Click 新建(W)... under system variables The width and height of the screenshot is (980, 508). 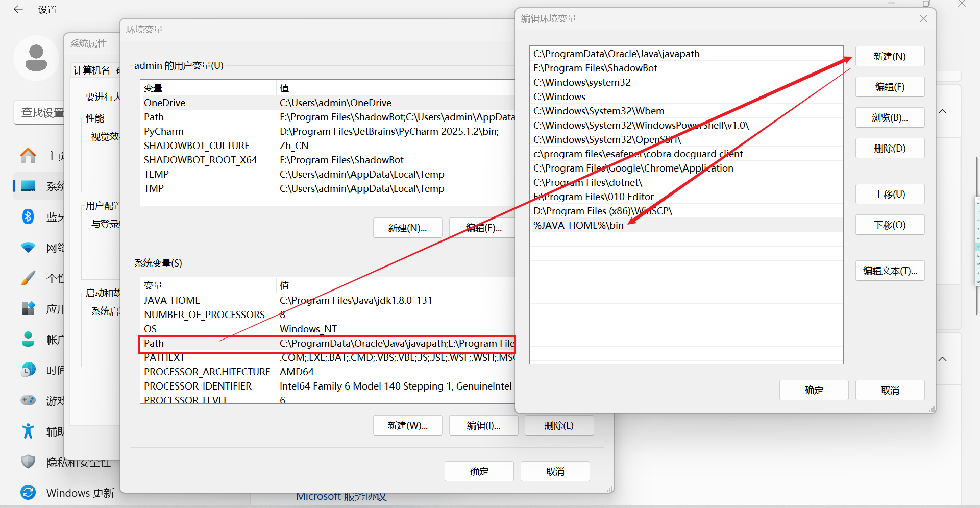pyautogui.click(x=407, y=425)
